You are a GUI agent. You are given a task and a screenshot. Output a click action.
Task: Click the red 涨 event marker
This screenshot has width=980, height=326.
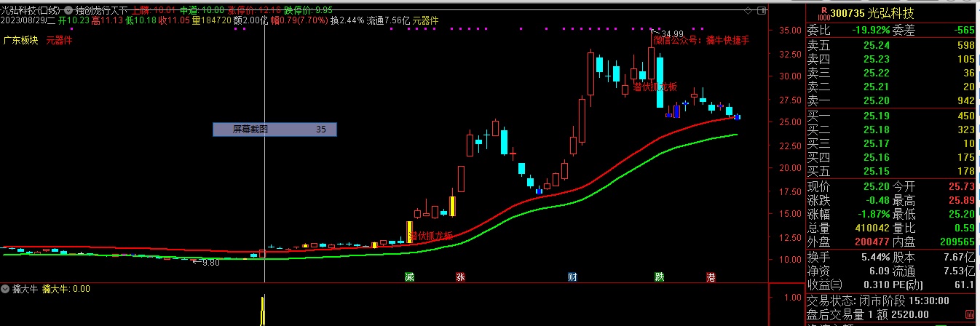(x=460, y=277)
